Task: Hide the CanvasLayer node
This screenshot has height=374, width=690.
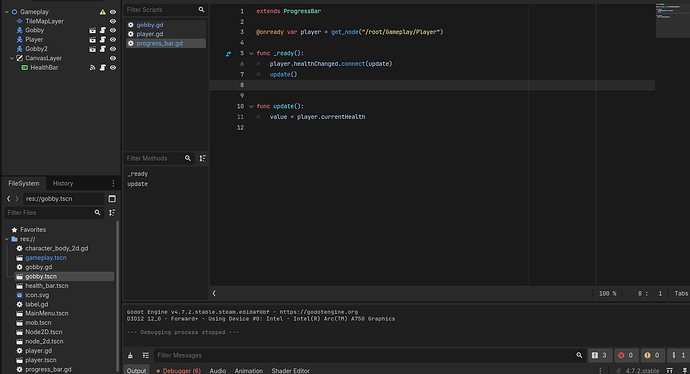Action: pos(113,58)
